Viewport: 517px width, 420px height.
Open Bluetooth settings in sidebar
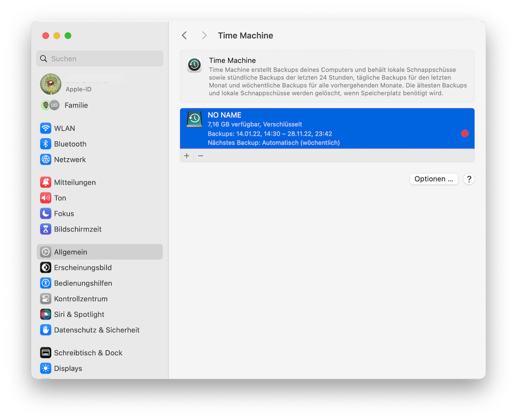pos(99,144)
